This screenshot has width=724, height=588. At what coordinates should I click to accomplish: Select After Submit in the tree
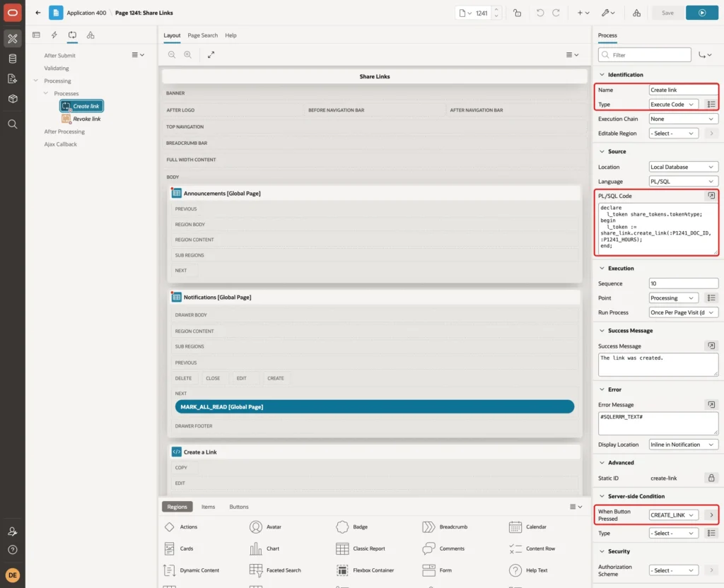pyautogui.click(x=59, y=55)
